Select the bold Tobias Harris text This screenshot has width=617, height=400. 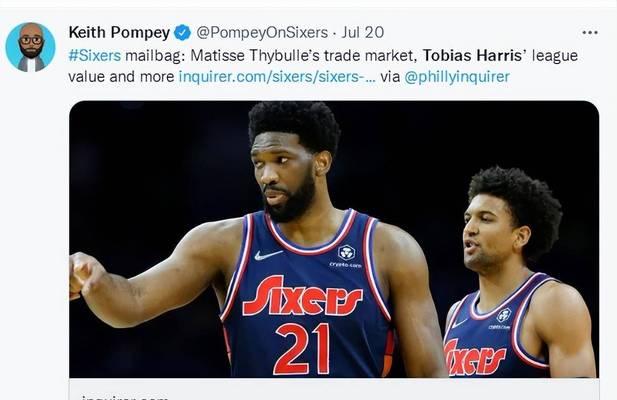coord(472,55)
